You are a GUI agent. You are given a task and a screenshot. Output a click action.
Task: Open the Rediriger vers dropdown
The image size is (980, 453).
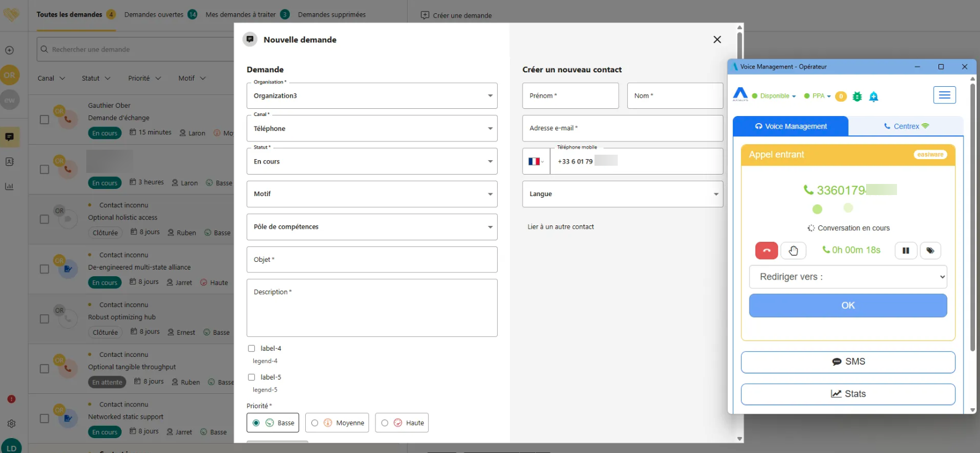click(x=847, y=277)
